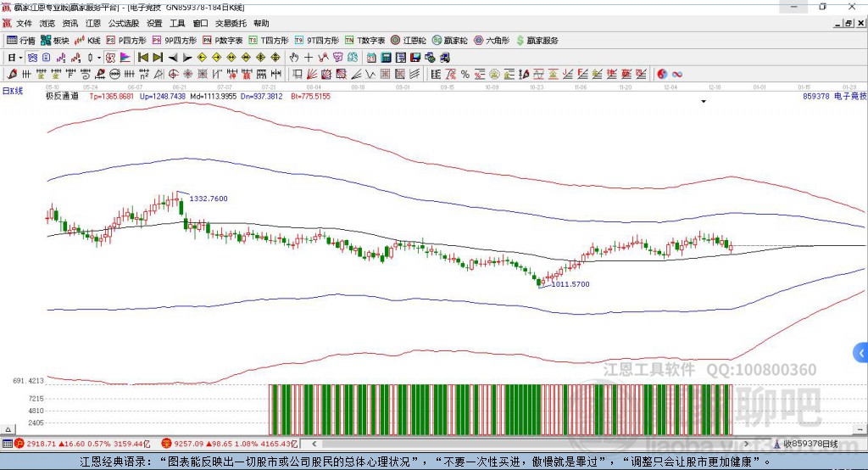Open the candlestick style dropdown arrow
Viewport: 868px width, 470px height.
click(x=99, y=58)
